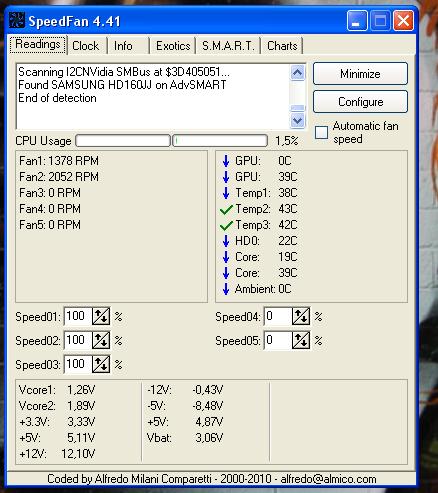Click the Speed04 value field
The image size is (438, 493).
coord(278,316)
